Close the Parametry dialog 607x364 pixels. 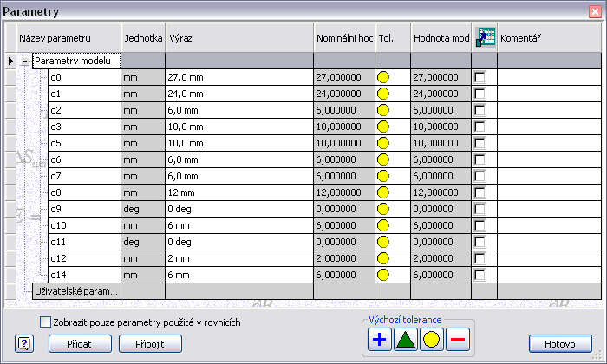click(x=595, y=11)
